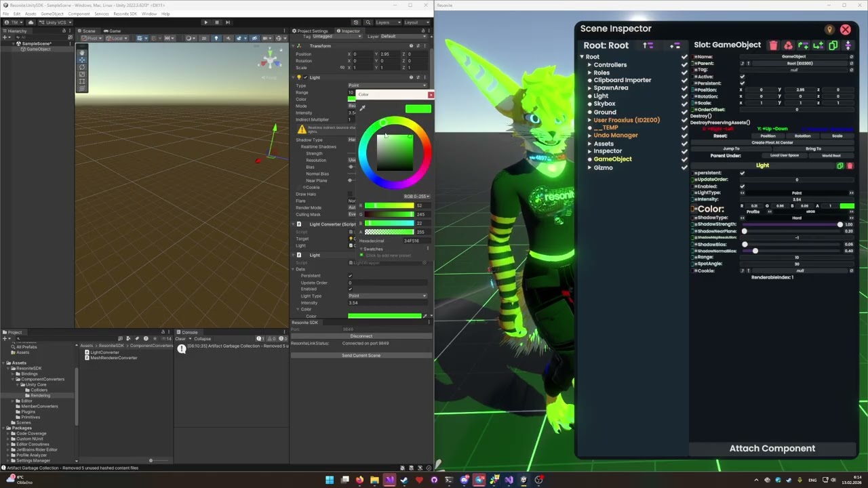868x488 pixels.
Task: Open Firefox from the taskbar
Action: coord(359,480)
